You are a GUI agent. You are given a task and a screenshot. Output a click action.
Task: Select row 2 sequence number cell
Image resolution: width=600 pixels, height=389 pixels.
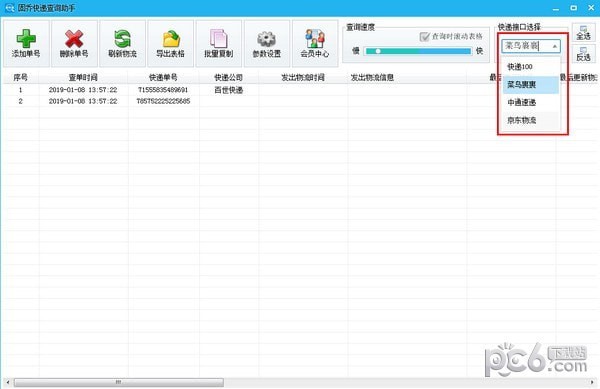pyautogui.click(x=21, y=101)
